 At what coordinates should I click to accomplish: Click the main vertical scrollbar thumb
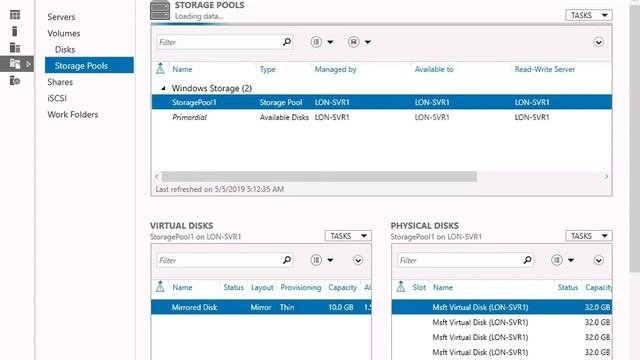click(x=635, y=138)
